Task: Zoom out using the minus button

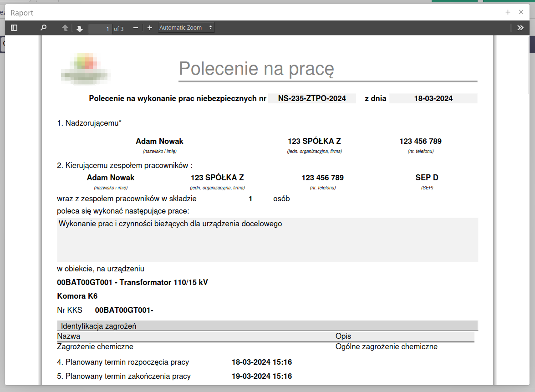Action: 135,28
